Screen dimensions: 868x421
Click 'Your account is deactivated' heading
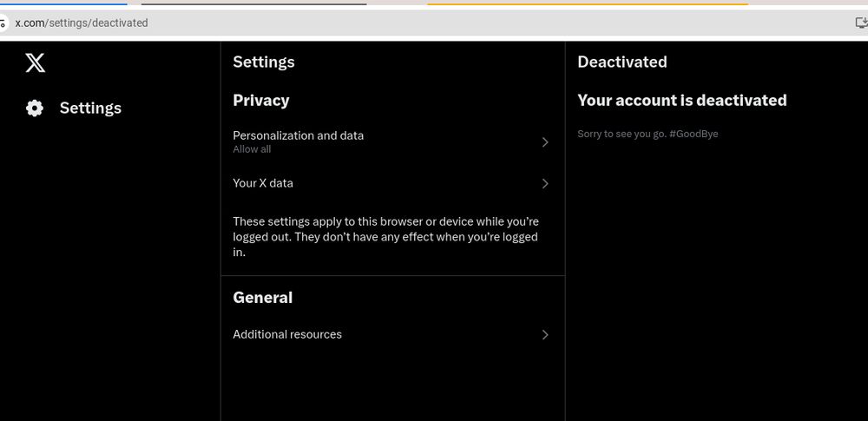(x=682, y=101)
